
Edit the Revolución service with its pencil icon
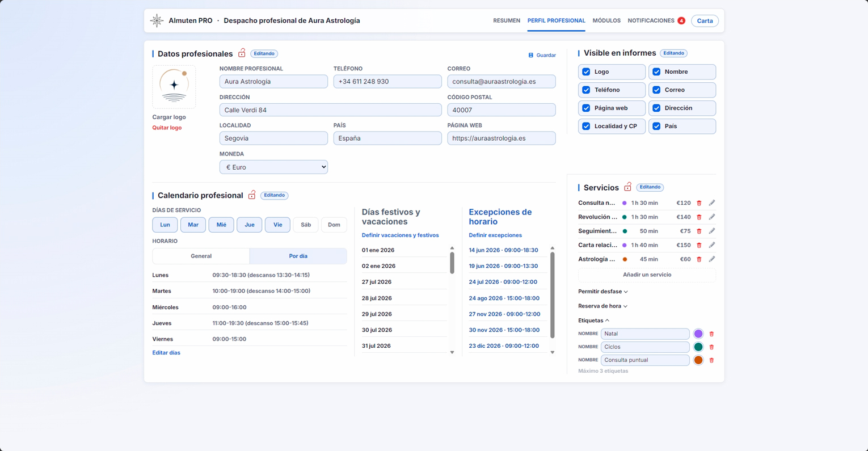tap(712, 217)
